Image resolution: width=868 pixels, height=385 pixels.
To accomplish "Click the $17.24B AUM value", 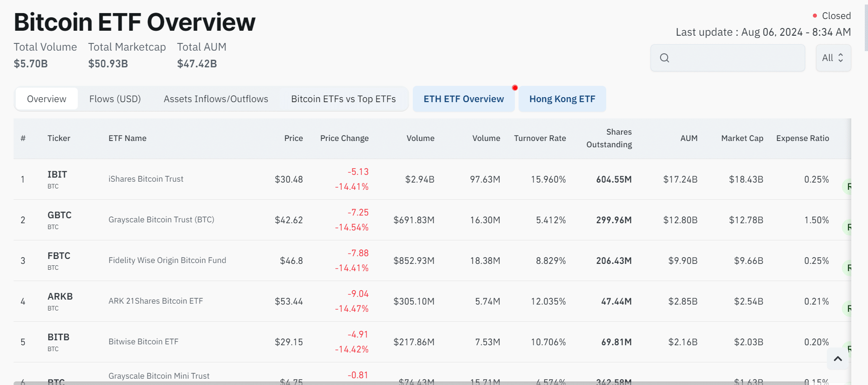I will (680, 179).
